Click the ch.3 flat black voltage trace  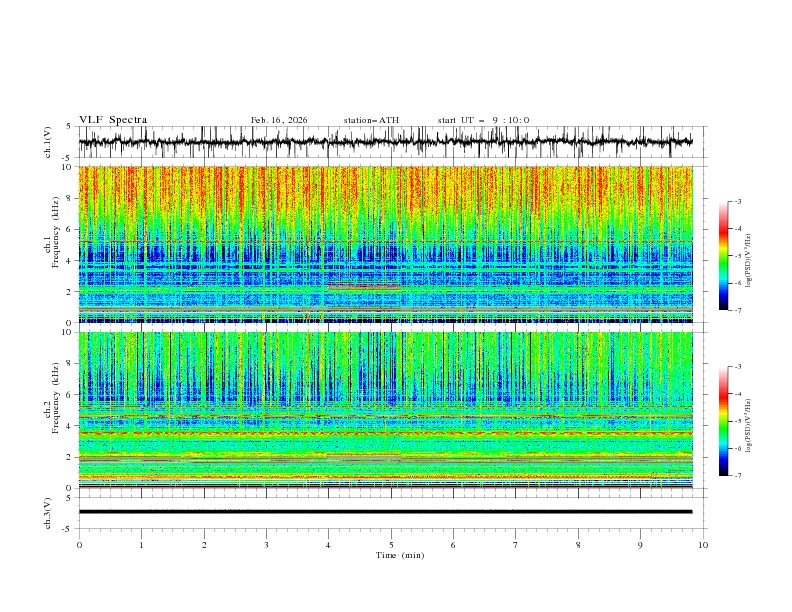pyautogui.click(x=385, y=512)
